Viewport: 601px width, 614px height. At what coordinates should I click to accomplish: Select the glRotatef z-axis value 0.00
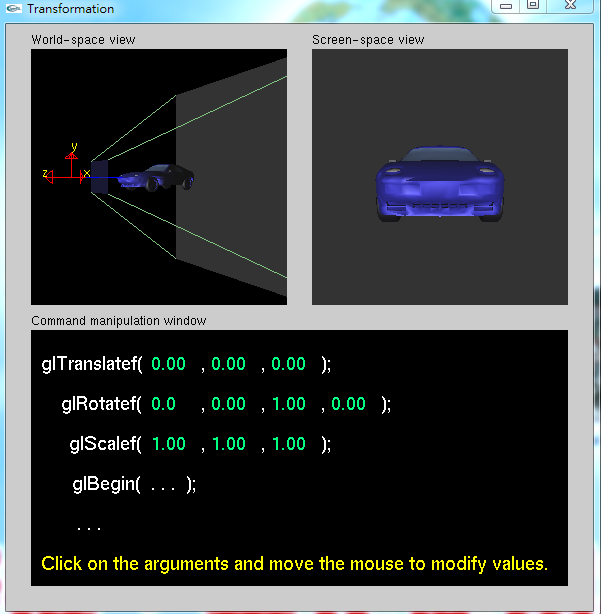coord(348,404)
